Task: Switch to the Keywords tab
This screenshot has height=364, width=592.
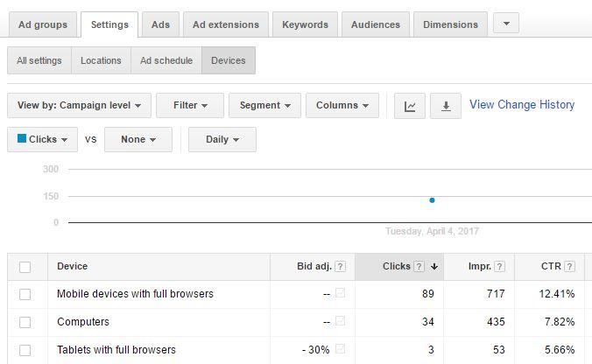Action: pos(305,24)
